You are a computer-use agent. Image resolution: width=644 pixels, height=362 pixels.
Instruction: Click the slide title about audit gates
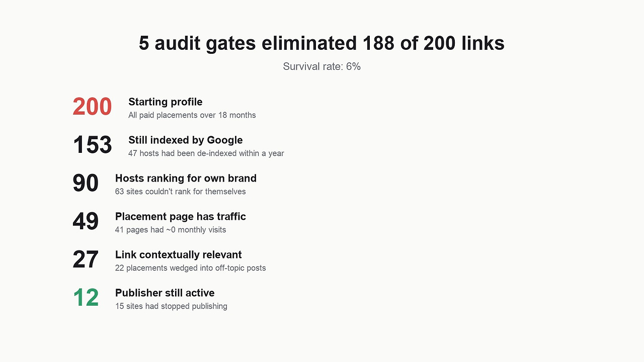(x=321, y=43)
